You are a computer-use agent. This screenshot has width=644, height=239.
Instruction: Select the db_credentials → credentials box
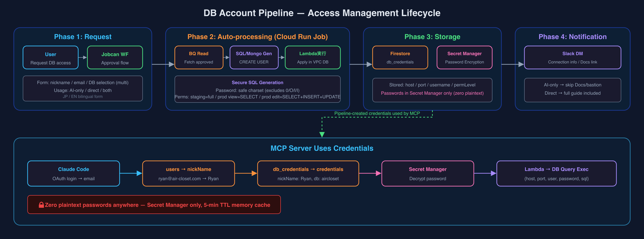[x=308, y=174]
